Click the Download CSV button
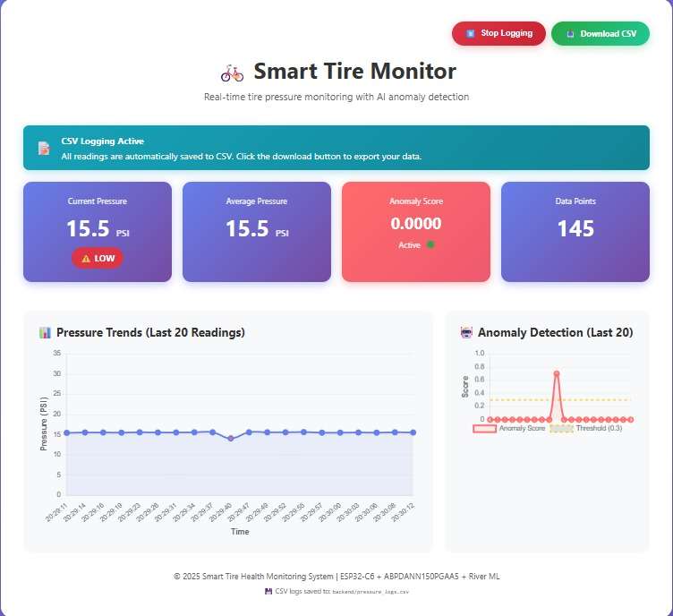The height and width of the screenshot is (616, 673). pos(600,33)
